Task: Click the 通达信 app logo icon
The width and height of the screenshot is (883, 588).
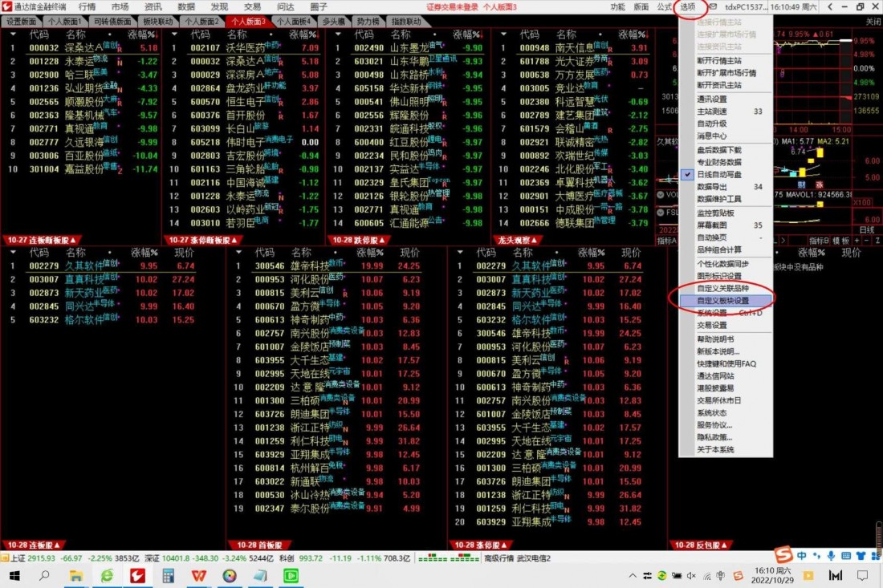Action: point(6,6)
